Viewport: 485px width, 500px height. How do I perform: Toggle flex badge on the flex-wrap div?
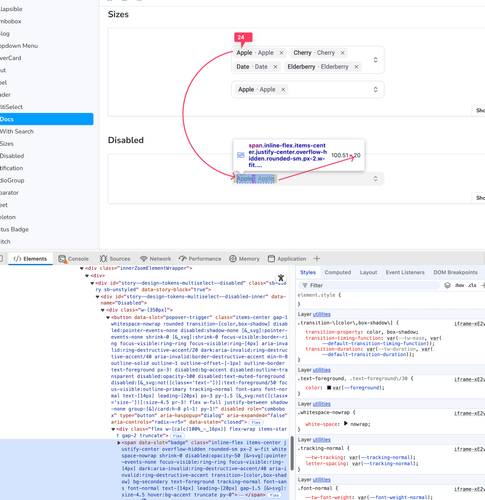pyautogui.click(x=177, y=436)
